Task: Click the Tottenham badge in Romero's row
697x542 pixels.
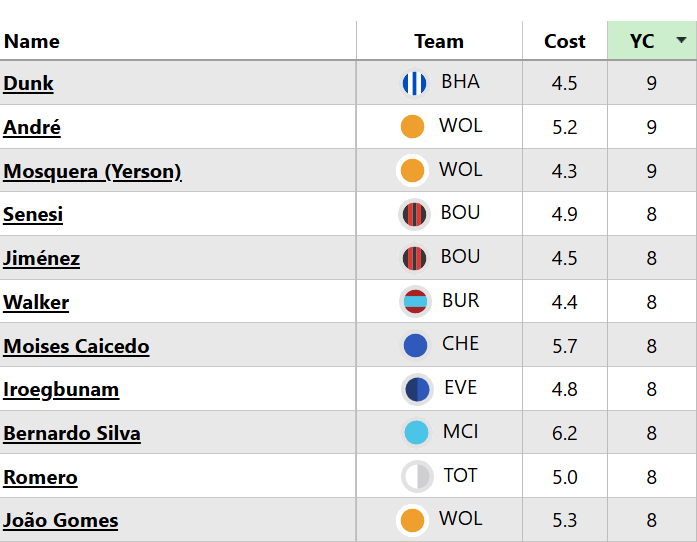Action: (416, 477)
